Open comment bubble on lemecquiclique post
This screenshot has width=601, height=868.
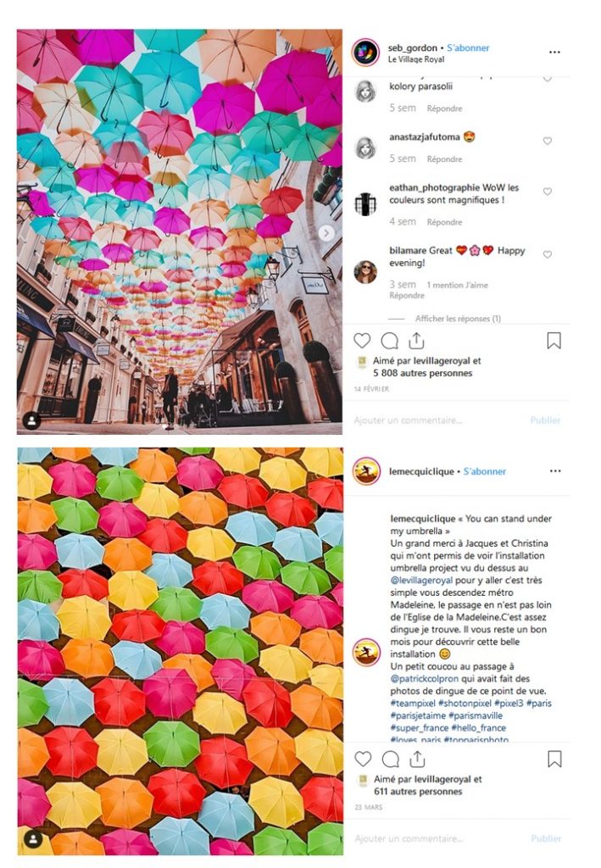click(391, 759)
